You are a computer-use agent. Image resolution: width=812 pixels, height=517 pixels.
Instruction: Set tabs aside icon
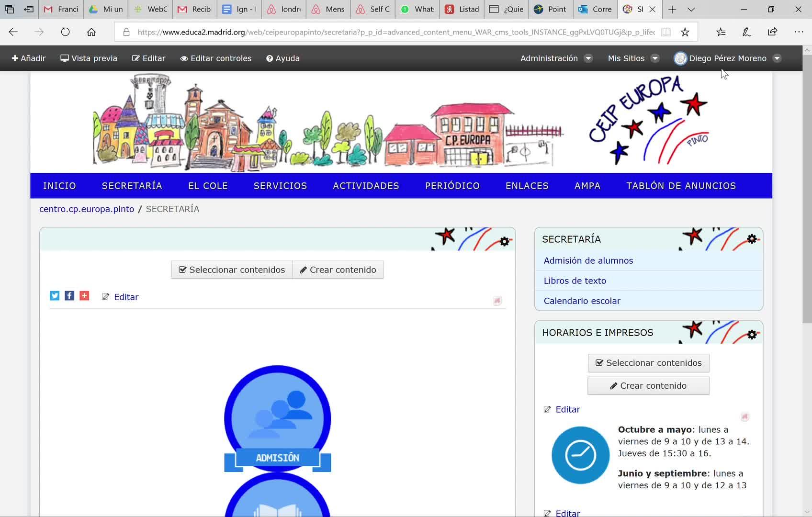click(x=29, y=9)
